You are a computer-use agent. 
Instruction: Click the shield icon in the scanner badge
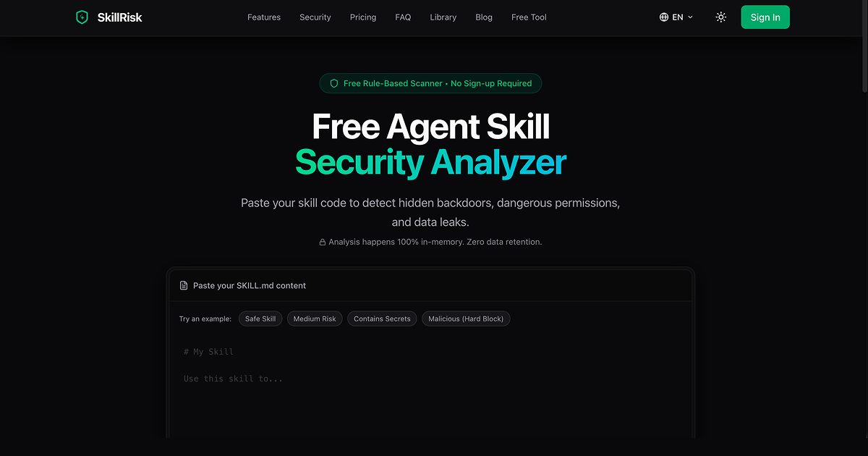pyautogui.click(x=333, y=83)
